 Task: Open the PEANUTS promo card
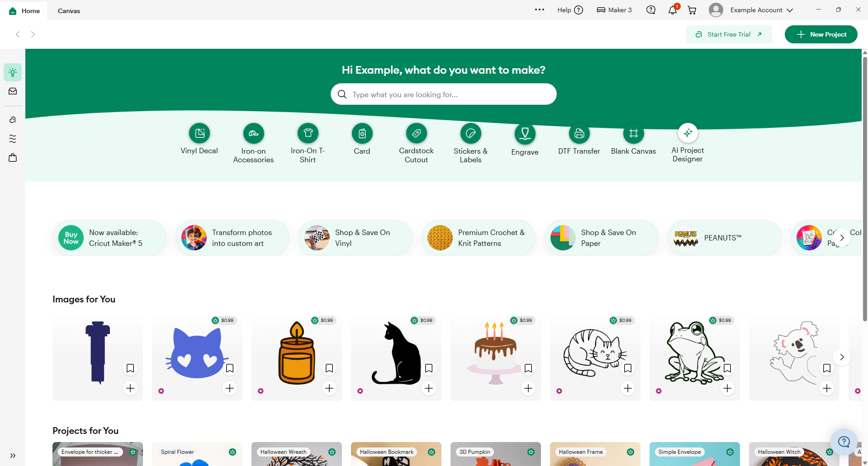tap(725, 238)
